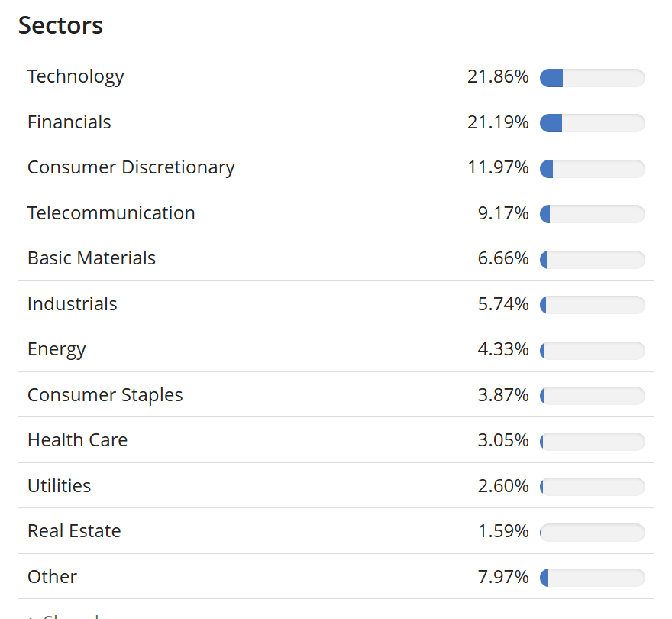The height and width of the screenshot is (619, 672).
Task: Select the Industrials sector name
Action: click(72, 304)
